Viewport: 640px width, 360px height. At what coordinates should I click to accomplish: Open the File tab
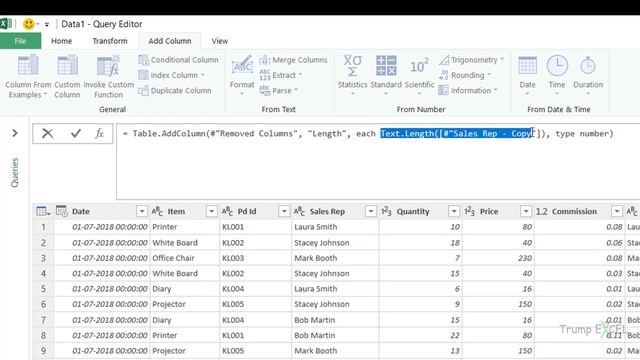click(20, 41)
